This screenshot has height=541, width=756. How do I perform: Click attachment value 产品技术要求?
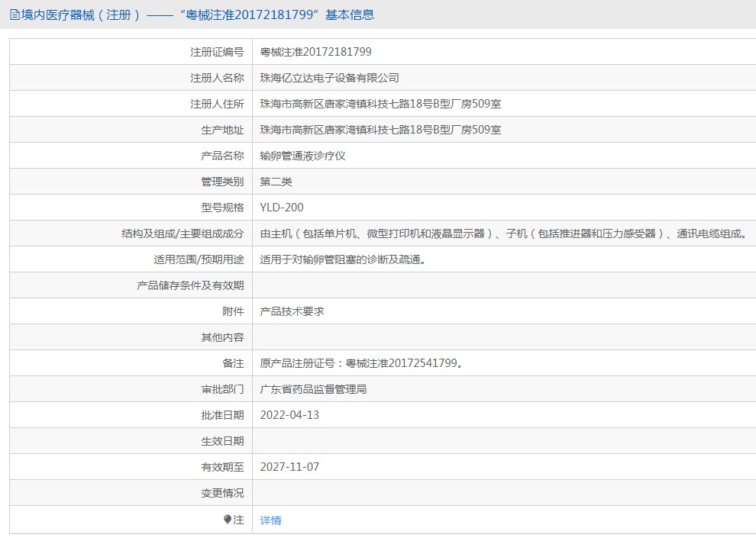point(292,311)
